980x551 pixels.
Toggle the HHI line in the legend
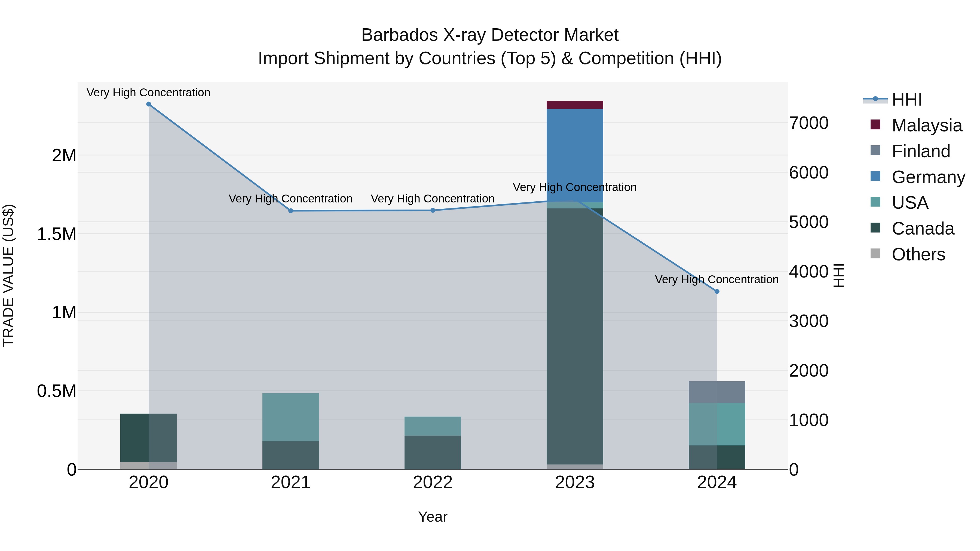[893, 100]
